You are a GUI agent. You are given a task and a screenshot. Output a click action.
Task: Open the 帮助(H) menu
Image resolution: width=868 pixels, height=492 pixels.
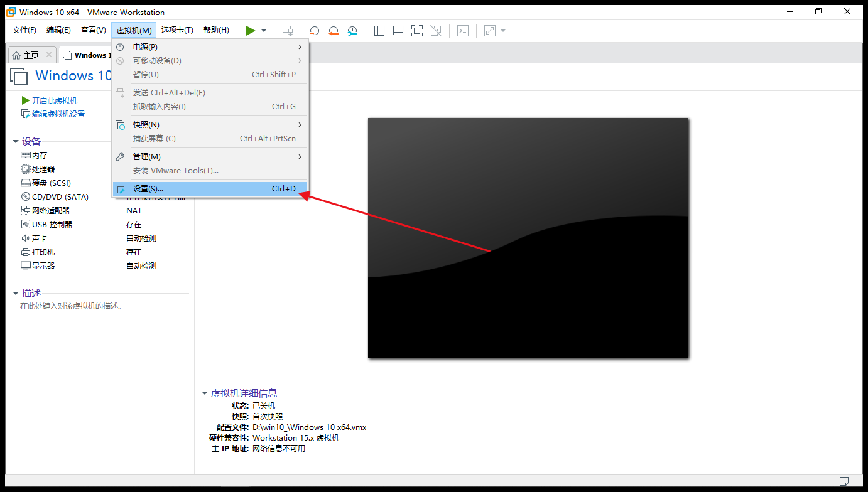tap(217, 30)
